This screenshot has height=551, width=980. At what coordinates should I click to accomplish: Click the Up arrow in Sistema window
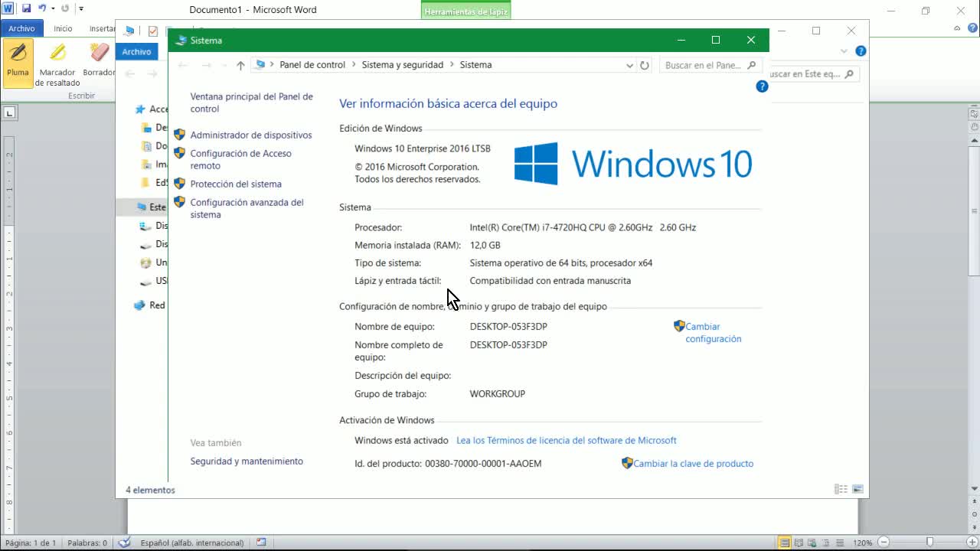(240, 66)
